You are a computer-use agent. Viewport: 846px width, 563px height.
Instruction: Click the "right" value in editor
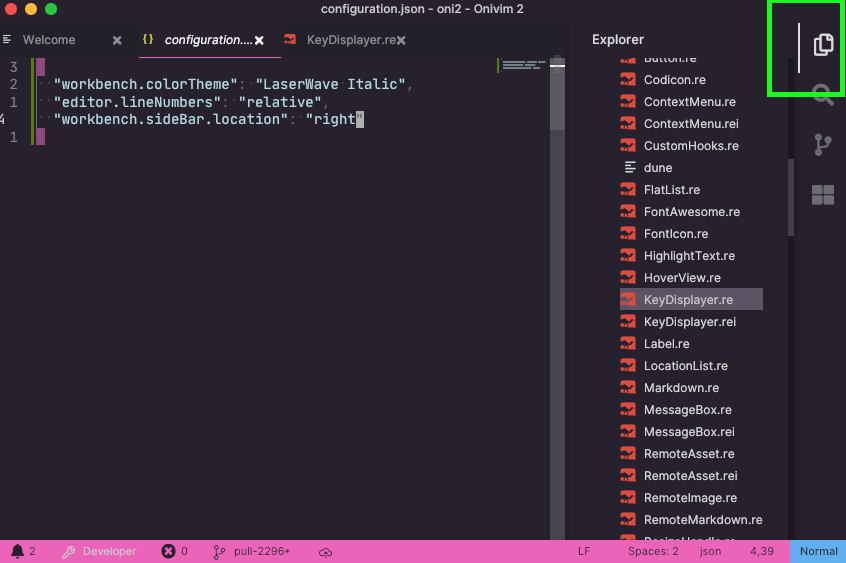[335, 119]
